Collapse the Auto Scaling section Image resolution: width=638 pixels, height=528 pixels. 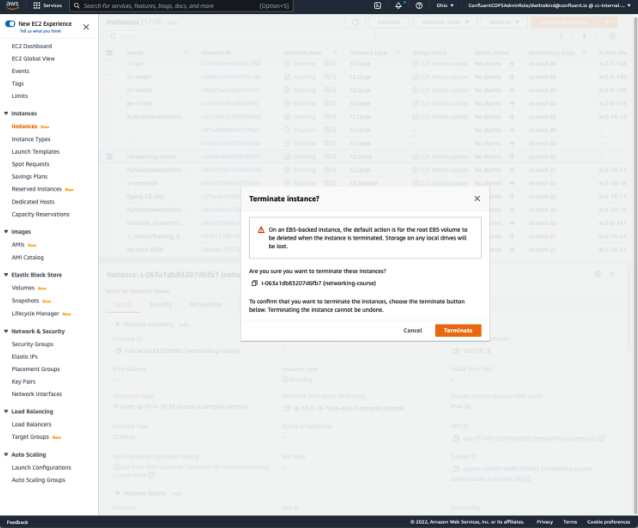point(6,455)
